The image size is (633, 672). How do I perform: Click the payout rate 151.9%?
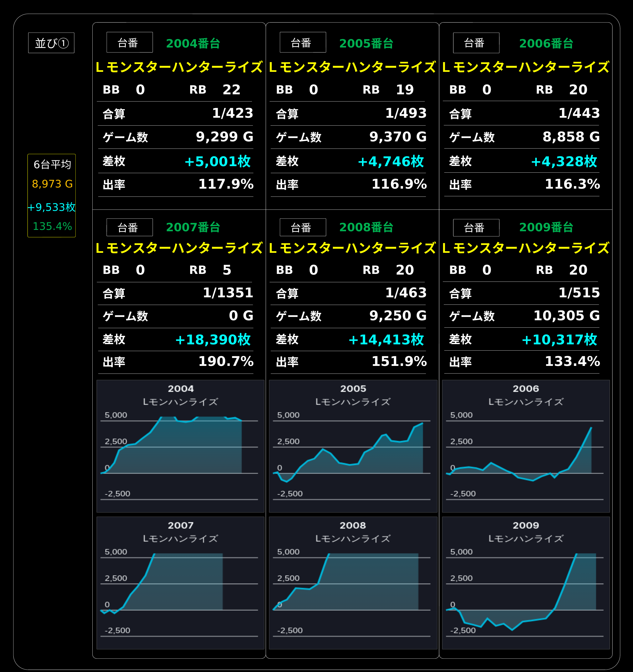click(x=399, y=361)
